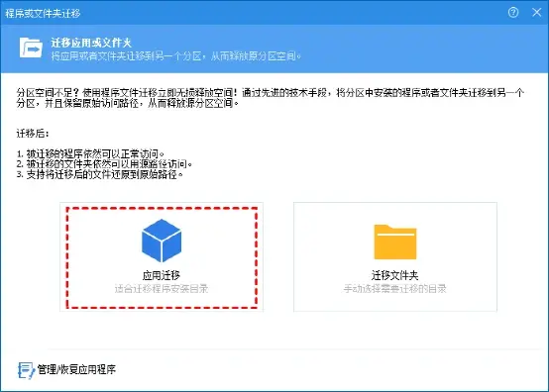Click subtitle 适合迁移程序安装目录
Image resolution: width=549 pixels, height=392 pixels.
pyautogui.click(x=162, y=289)
